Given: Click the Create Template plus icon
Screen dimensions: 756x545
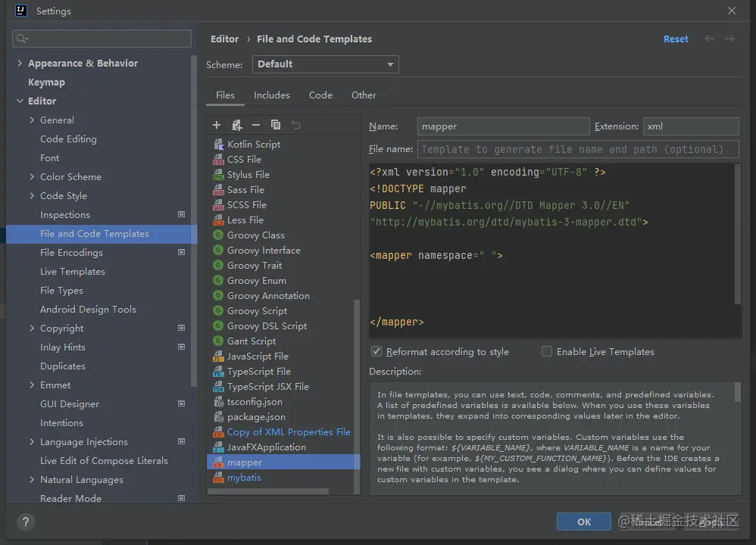Looking at the screenshot, I should (x=217, y=125).
